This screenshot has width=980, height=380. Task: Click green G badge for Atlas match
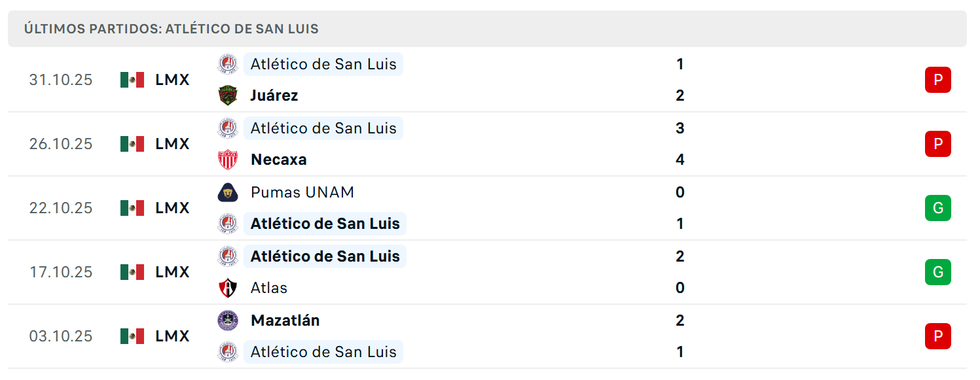coord(937,272)
